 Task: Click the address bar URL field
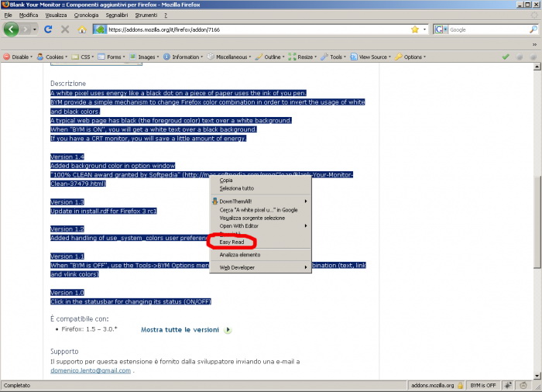coord(259,29)
